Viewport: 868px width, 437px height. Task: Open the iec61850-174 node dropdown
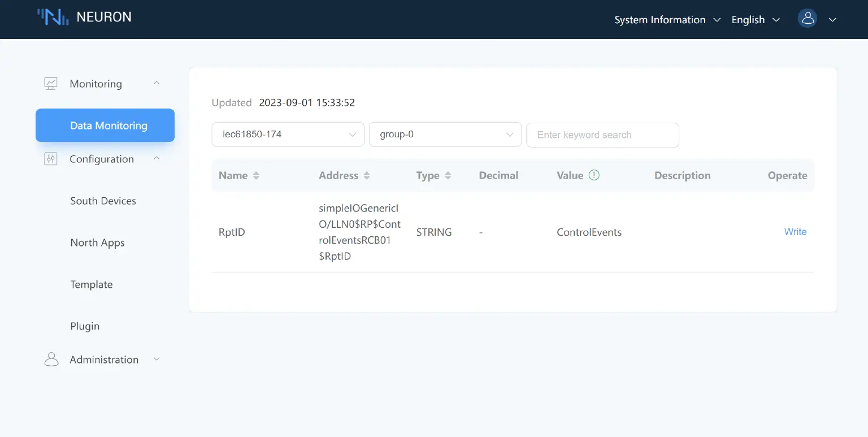pos(288,135)
